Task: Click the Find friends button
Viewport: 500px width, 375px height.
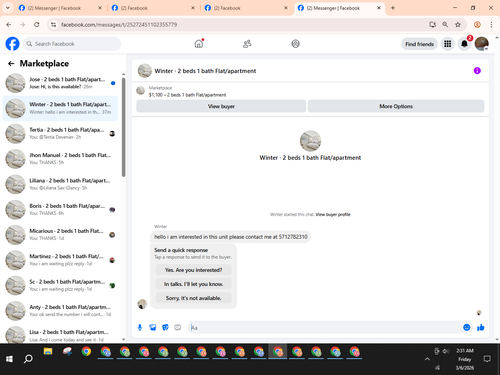Action: pyautogui.click(x=419, y=44)
